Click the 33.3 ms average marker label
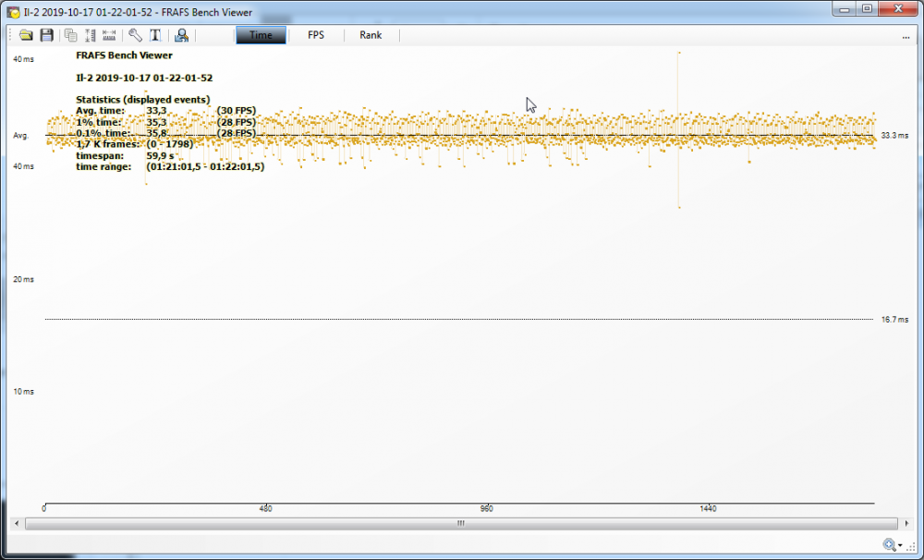This screenshot has width=924, height=560. click(x=895, y=134)
